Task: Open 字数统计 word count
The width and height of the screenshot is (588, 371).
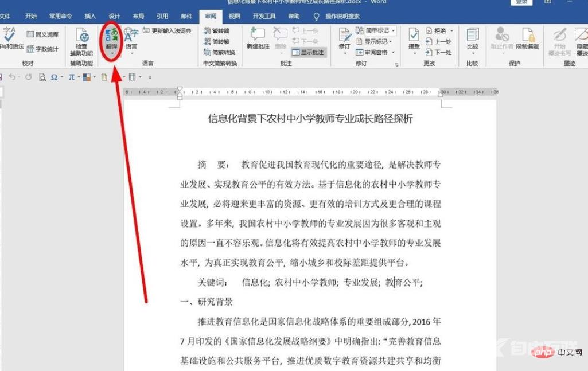Action: click(43, 49)
